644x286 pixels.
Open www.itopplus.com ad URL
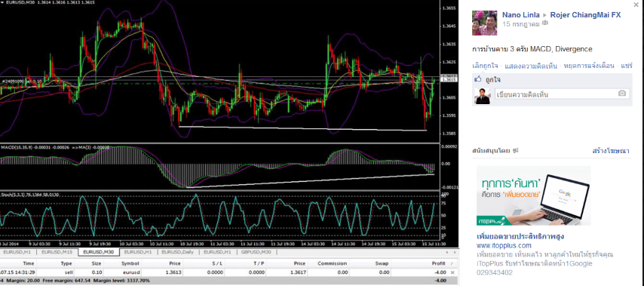click(x=504, y=246)
